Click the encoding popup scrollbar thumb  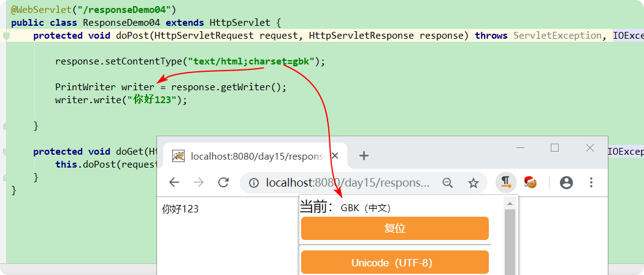click(x=510, y=242)
